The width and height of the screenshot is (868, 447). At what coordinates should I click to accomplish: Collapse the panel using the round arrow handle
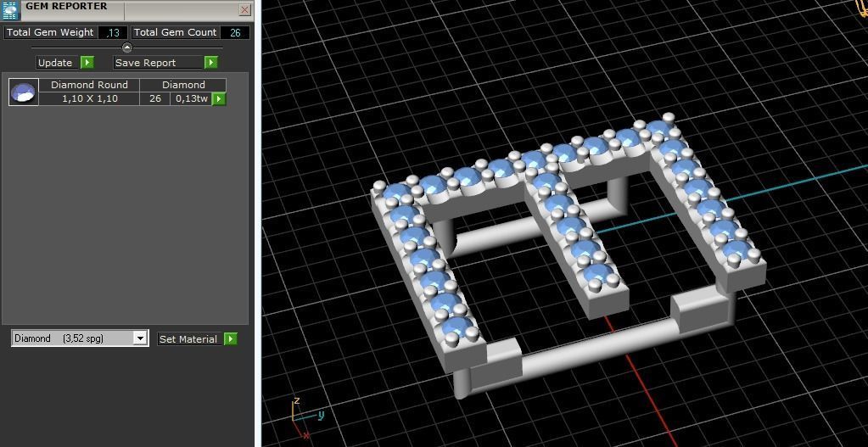(x=126, y=47)
